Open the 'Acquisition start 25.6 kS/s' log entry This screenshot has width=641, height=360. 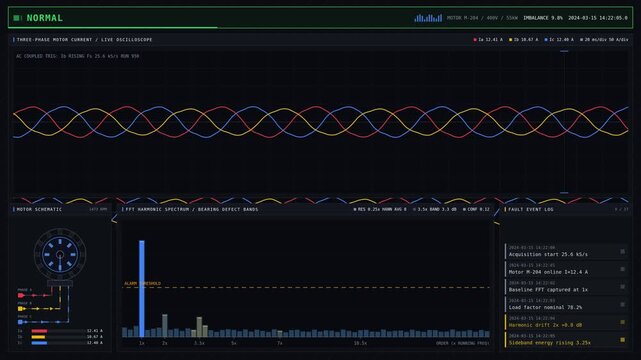point(566,251)
